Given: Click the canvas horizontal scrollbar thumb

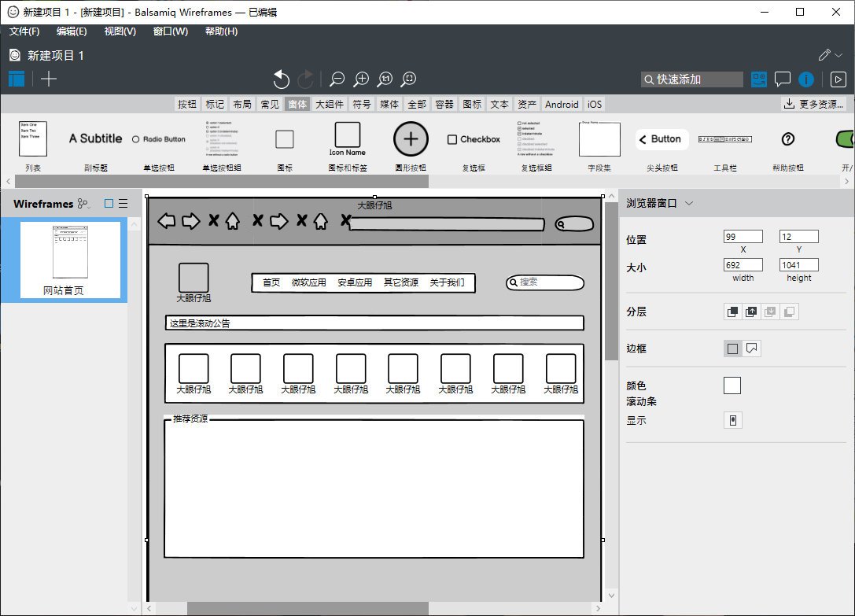Looking at the screenshot, I should [x=308, y=608].
